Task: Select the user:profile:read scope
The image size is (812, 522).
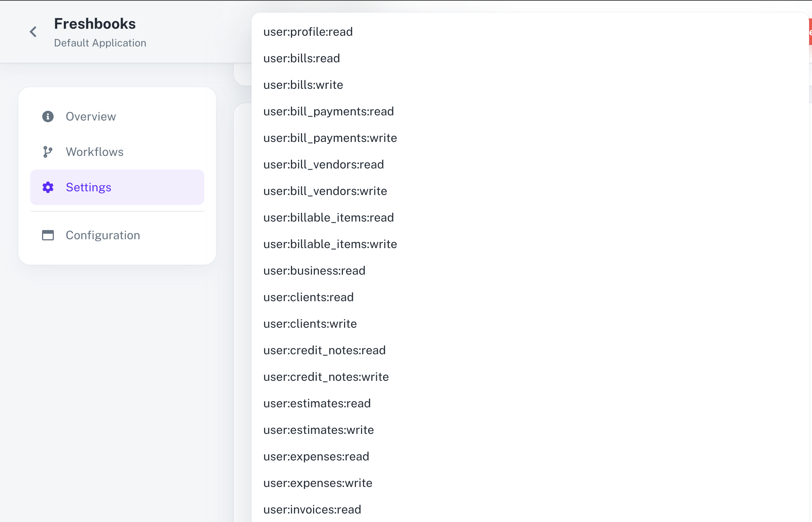Action: pos(308,32)
